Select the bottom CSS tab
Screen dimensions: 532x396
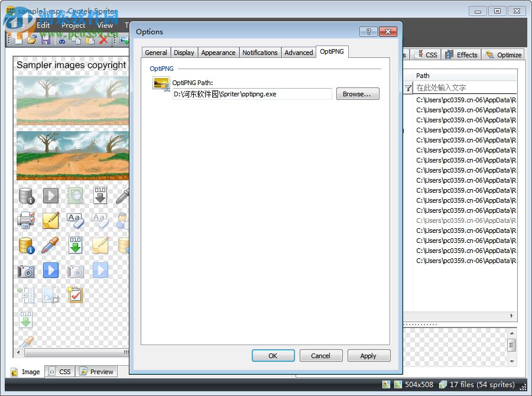click(x=60, y=372)
